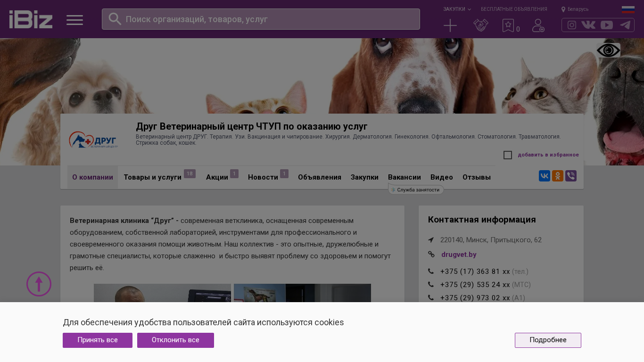Open iBiz Instagram page
The width and height of the screenshot is (644, 362).
click(572, 25)
